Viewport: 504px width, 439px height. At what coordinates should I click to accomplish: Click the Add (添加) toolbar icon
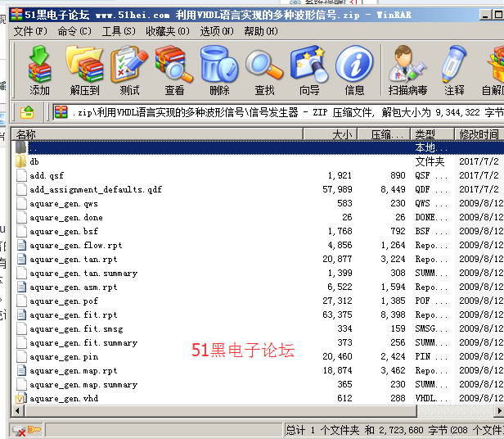39,64
